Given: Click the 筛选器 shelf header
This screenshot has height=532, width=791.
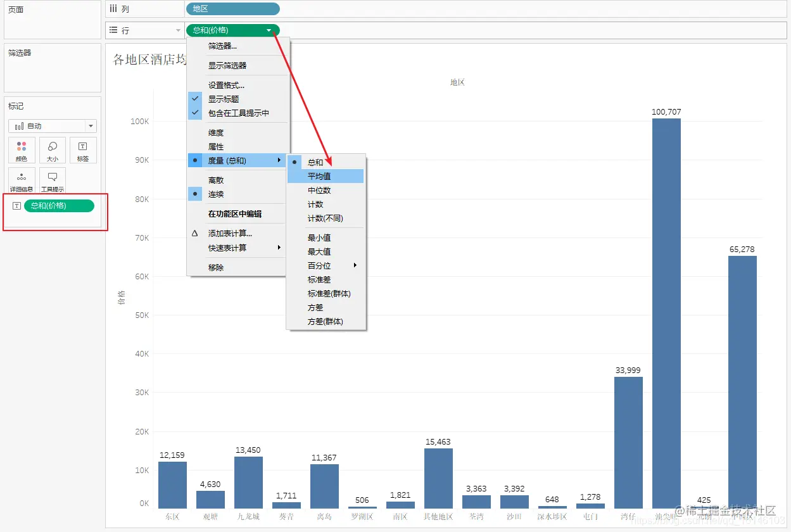Looking at the screenshot, I should (x=20, y=53).
